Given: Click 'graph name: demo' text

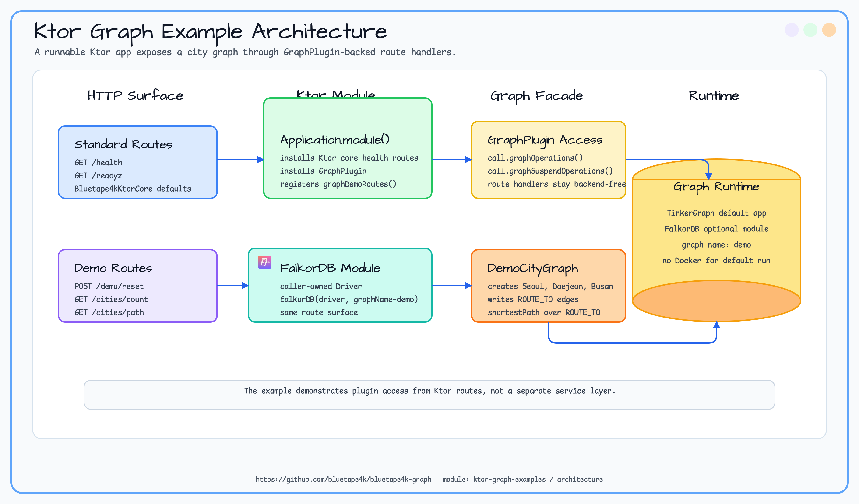Looking at the screenshot, I should point(716,245).
